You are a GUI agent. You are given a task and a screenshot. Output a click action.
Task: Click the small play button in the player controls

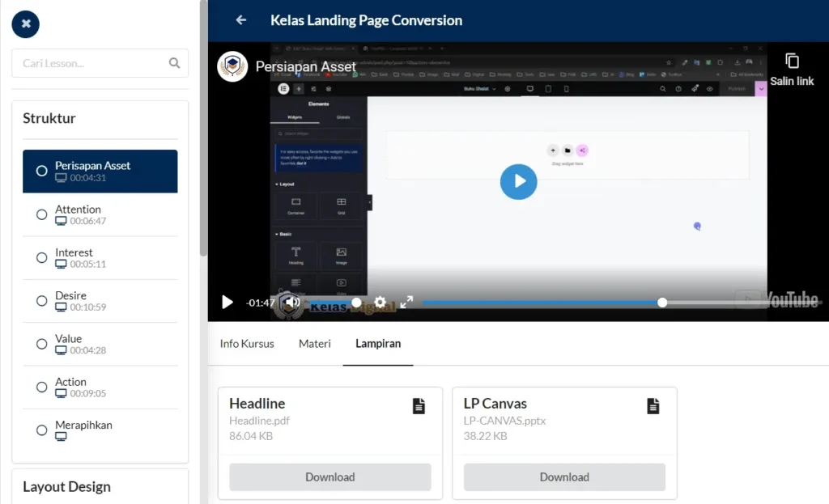(x=227, y=303)
